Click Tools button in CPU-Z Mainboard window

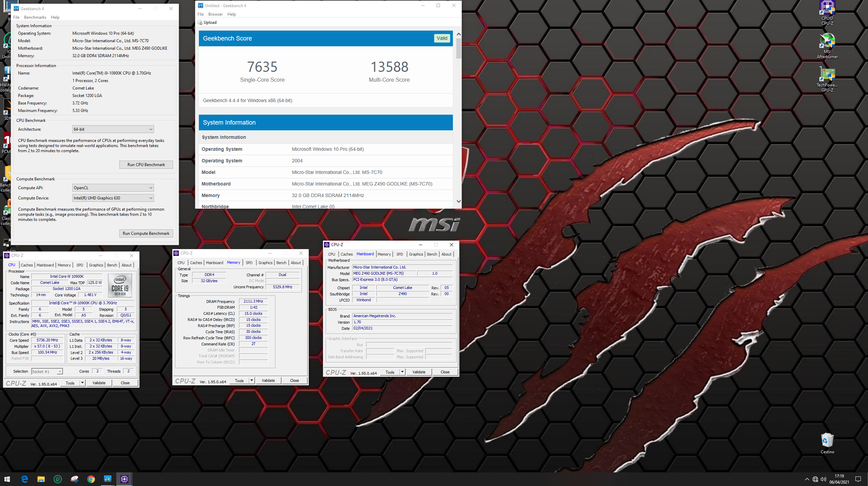click(390, 372)
